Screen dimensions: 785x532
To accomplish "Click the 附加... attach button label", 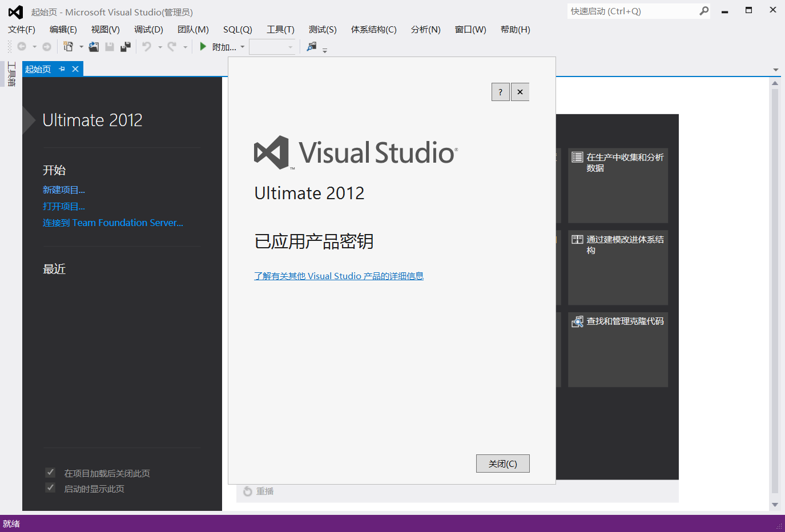I will pos(224,47).
